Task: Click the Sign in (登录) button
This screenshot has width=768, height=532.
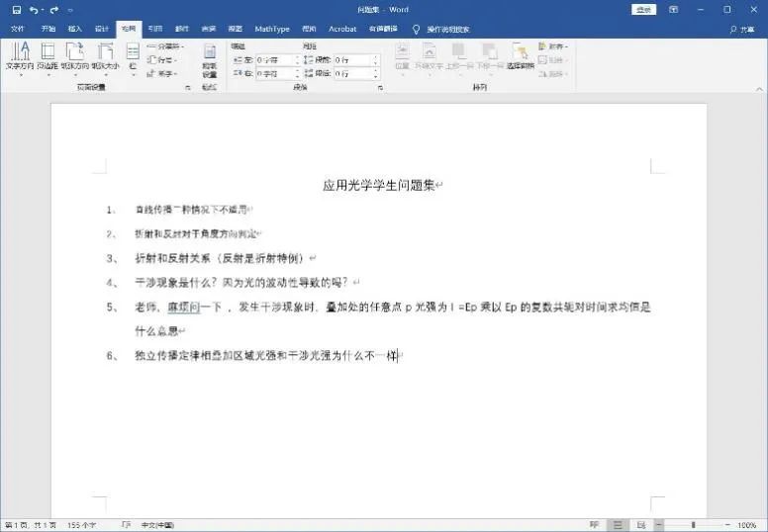Action: coord(644,10)
